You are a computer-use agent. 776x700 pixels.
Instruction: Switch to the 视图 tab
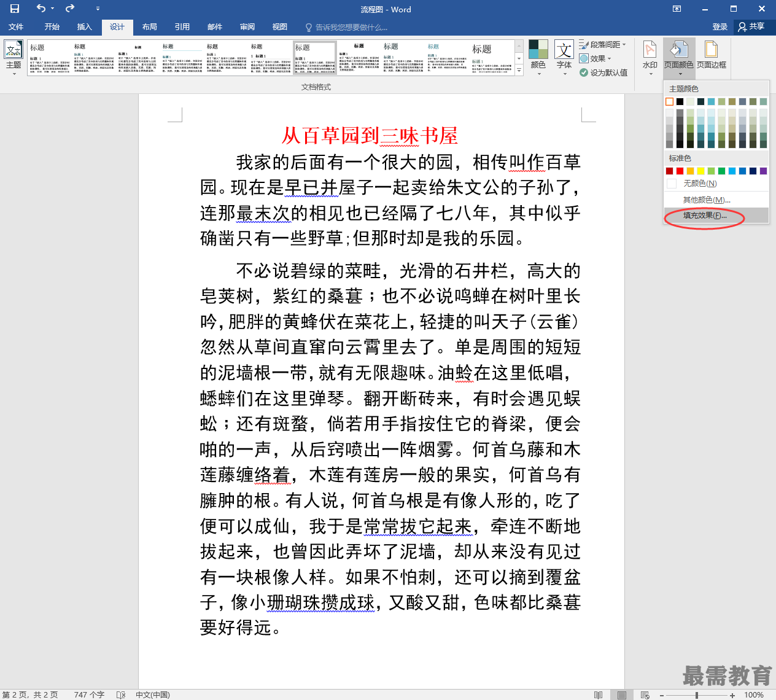(x=280, y=27)
